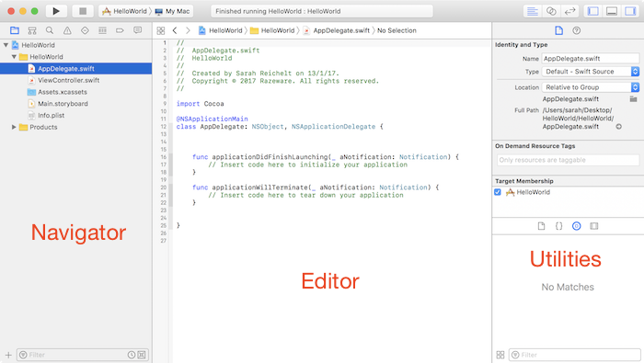
Task: Toggle library grid view icon
Action: pos(500,355)
